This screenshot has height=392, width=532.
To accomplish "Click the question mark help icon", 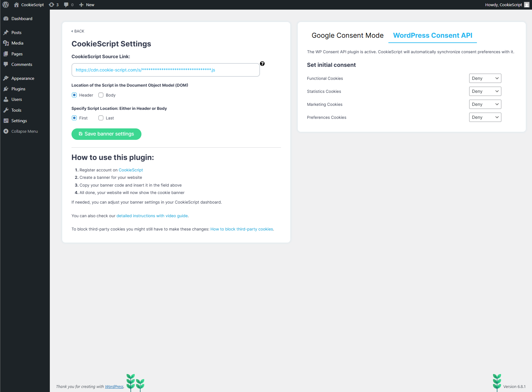I will (x=262, y=63).
